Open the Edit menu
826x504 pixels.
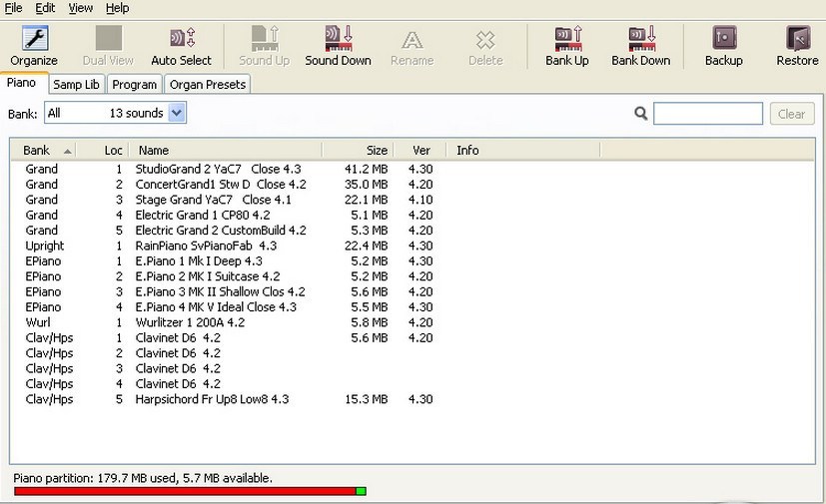coord(45,8)
